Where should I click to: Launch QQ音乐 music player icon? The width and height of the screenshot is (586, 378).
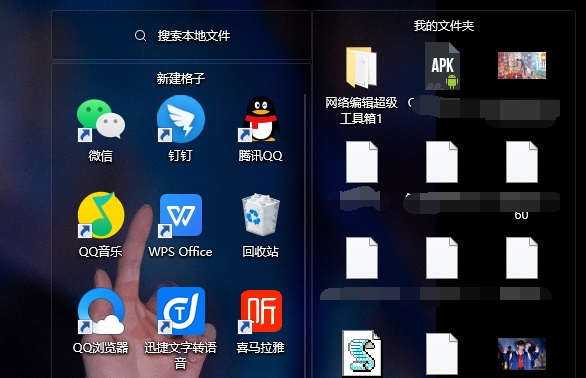point(101,215)
